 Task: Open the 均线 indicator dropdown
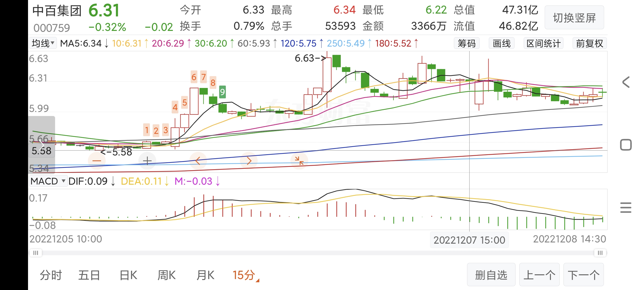(x=43, y=43)
